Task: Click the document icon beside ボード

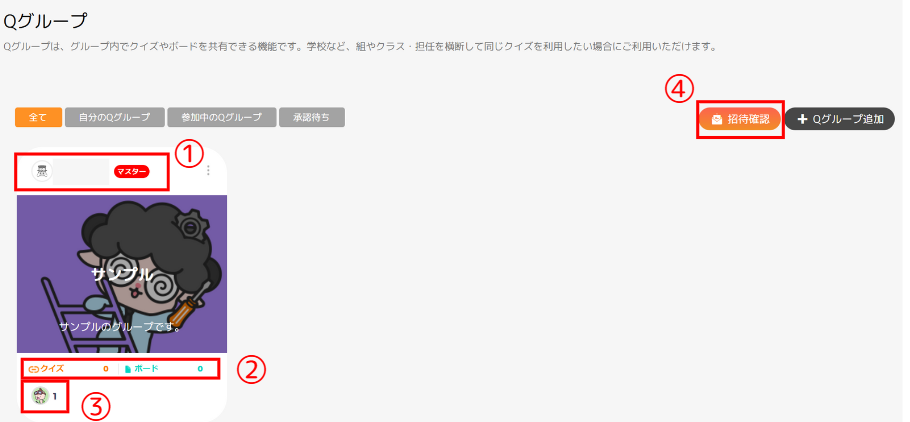Action: (x=128, y=369)
